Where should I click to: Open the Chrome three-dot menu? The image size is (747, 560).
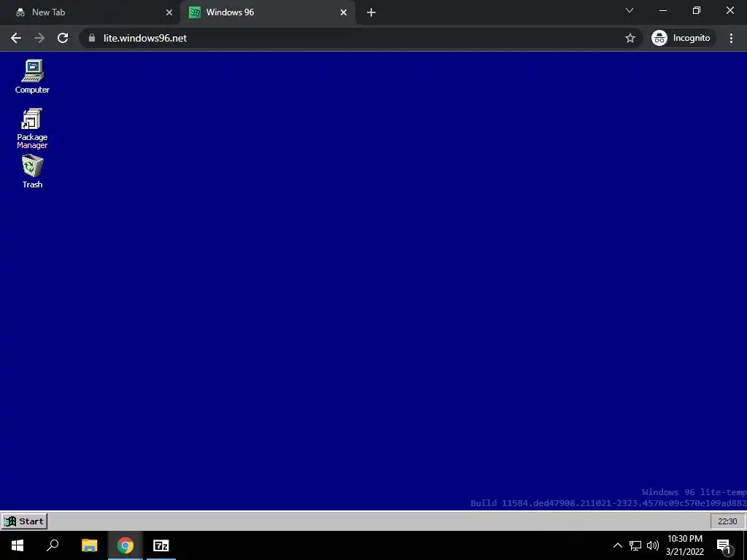731,38
